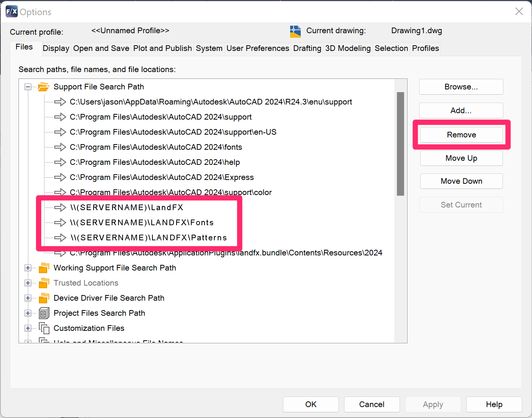Click the Device Driver File Search Path folder icon
This screenshot has height=418, width=532.
(x=44, y=298)
